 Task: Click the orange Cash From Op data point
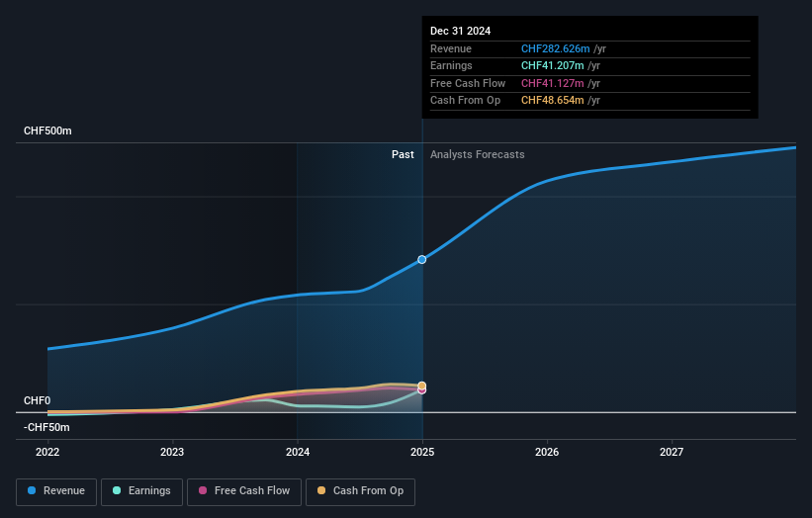click(422, 386)
